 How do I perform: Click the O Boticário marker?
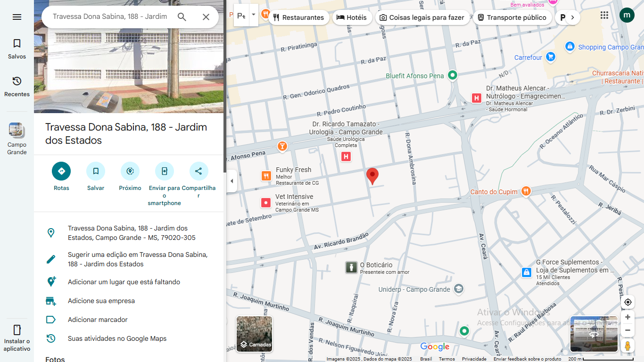click(351, 268)
